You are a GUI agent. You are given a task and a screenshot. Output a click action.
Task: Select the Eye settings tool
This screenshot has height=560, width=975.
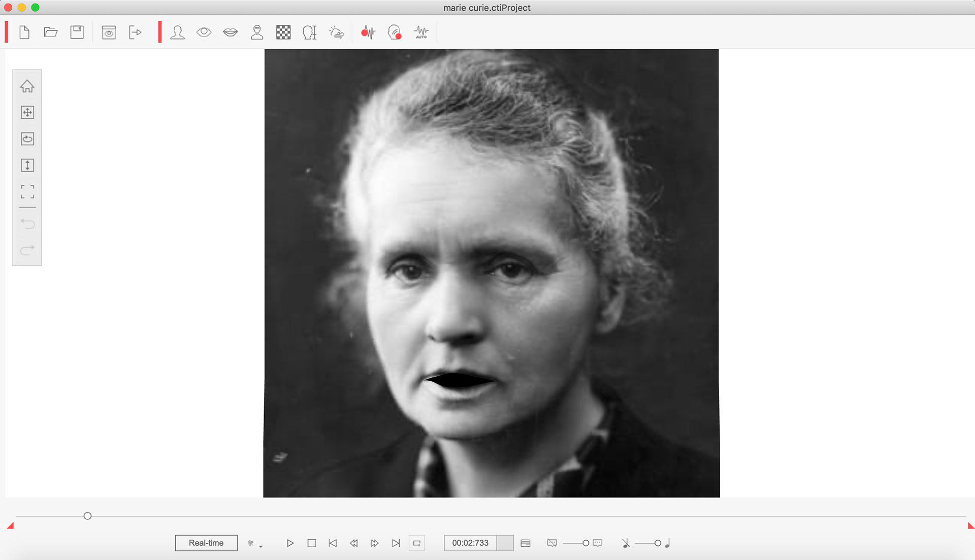click(x=204, y=32)
